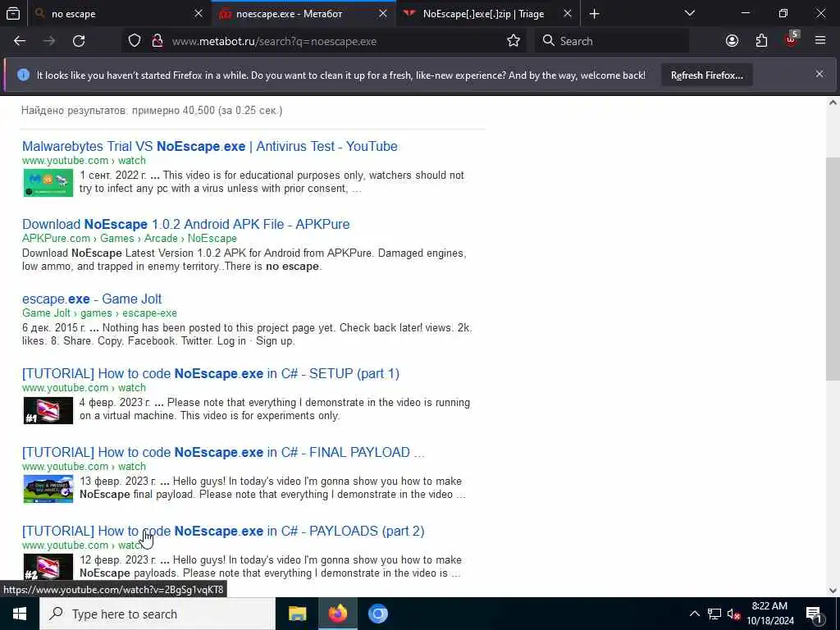
Task: Expand the list all tabs chevron
Action: [x=690, y=14]
